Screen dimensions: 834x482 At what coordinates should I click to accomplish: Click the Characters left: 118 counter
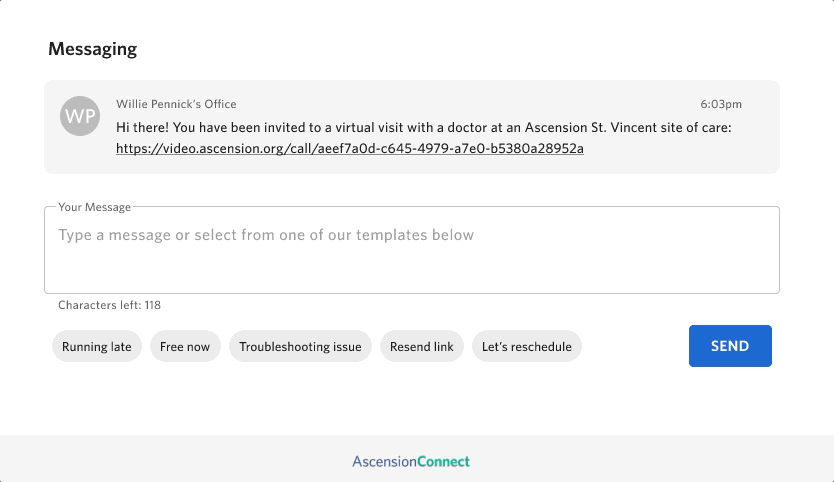pos(110,305)
